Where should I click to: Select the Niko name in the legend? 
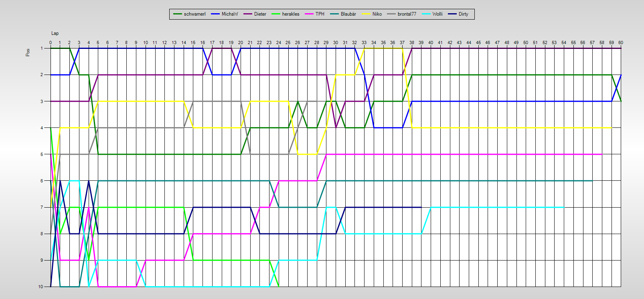tap(377, 14)
